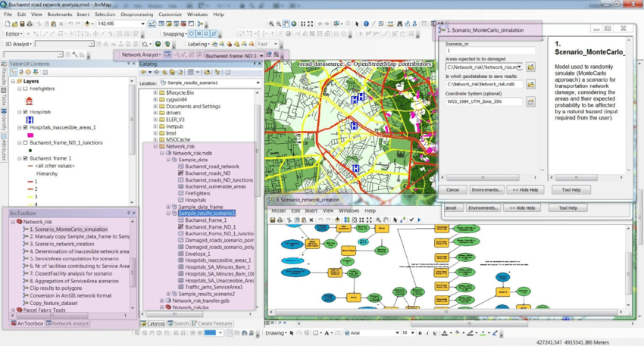Screen dimensions: 644x346
Task: Switch to the Search tab
Action: point(178,323)
